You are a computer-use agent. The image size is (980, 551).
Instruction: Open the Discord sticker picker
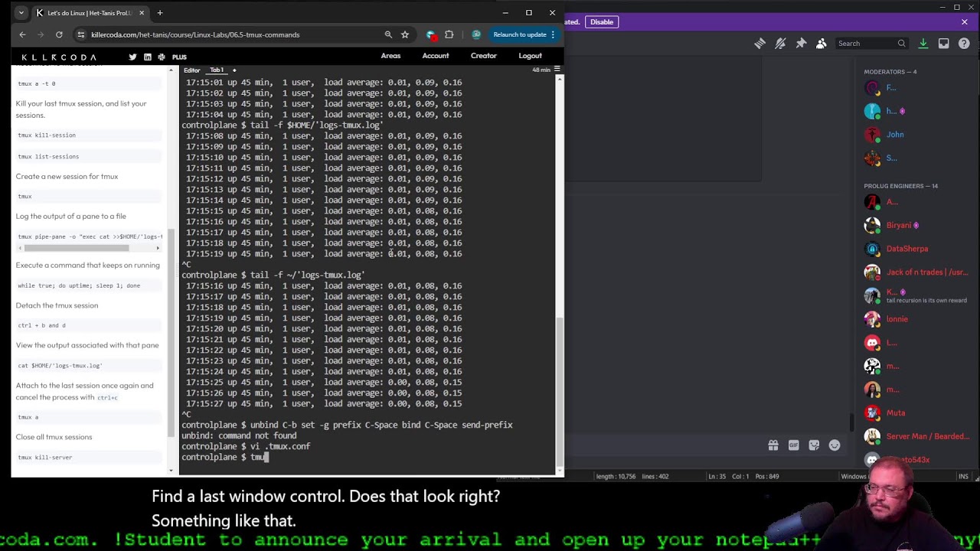click(814, 445)
